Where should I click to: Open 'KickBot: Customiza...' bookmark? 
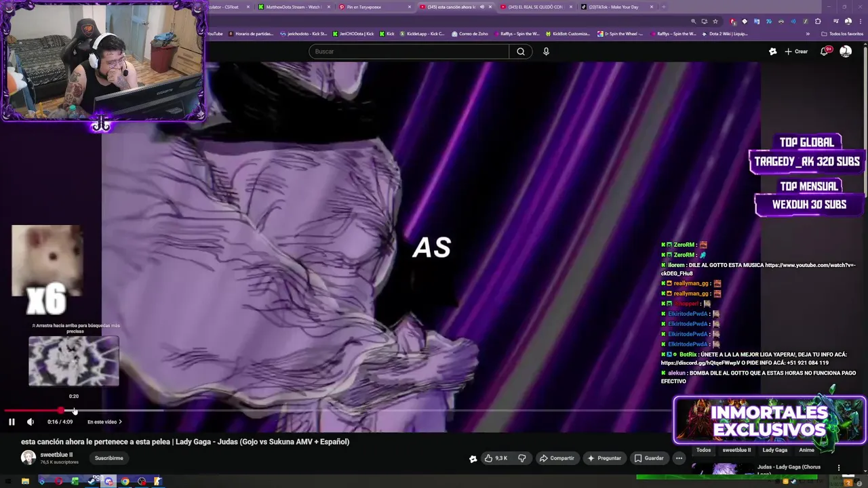point(567,33)
